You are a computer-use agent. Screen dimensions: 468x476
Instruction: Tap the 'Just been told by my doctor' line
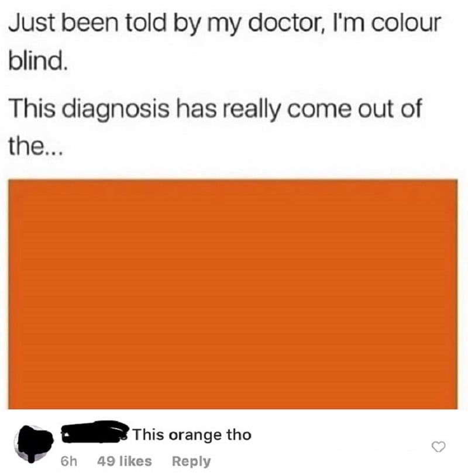click(225, 23)
